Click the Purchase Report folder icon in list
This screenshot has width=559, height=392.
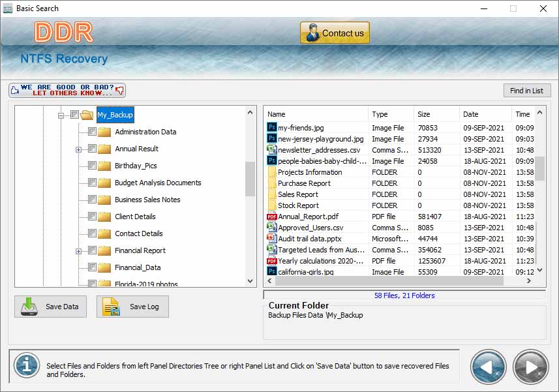coord(271,183)
